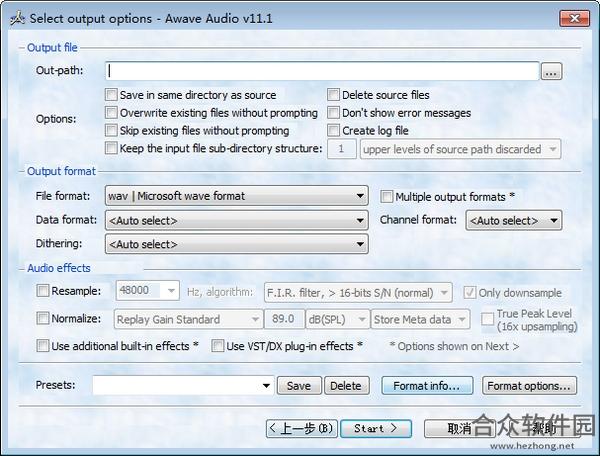
Task: Open the Dithering dropdown
Action: [236, 244]
